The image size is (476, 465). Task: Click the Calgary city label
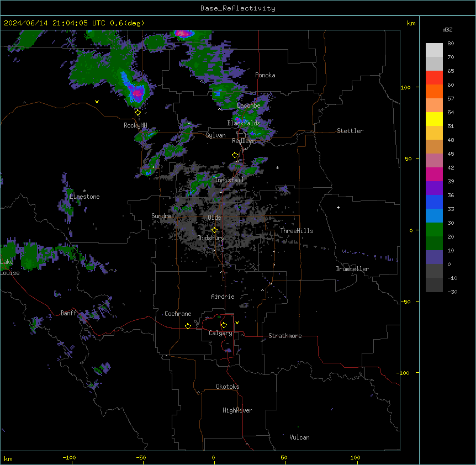[221, 333]
